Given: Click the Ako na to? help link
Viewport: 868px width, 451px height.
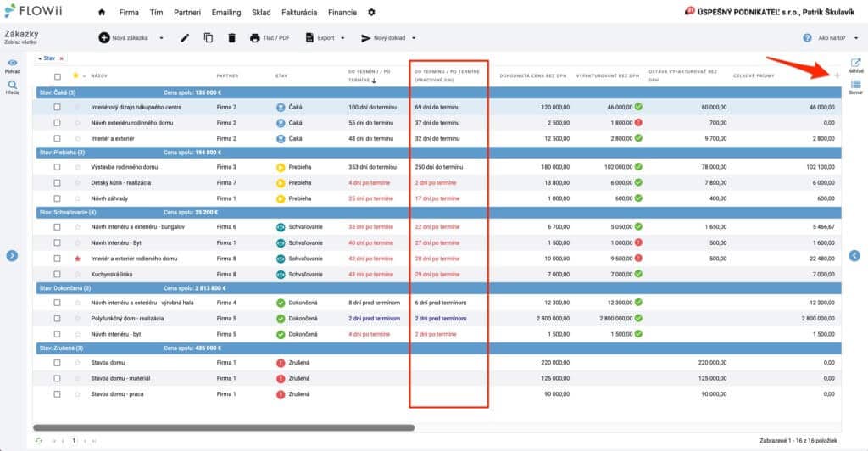Looking at the screenshot, I should [832, 38].
